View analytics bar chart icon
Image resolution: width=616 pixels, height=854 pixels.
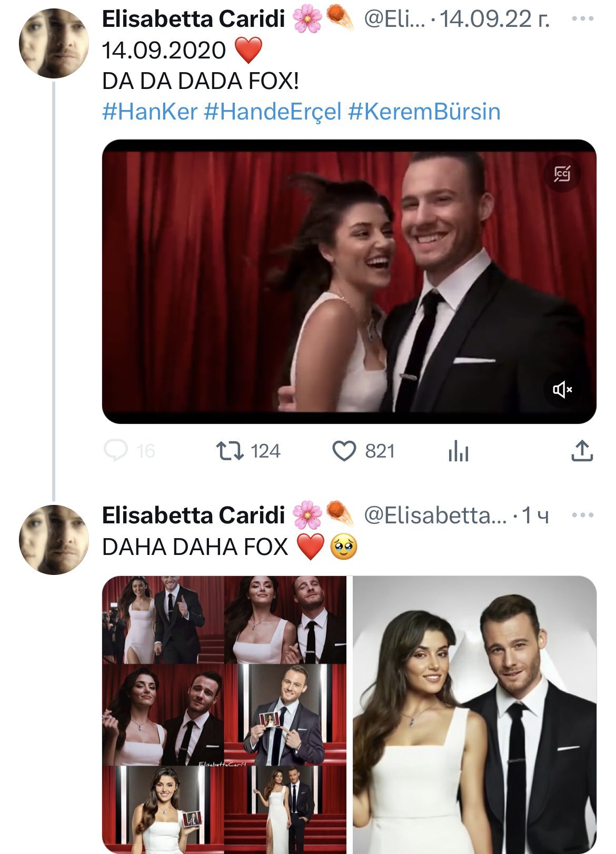pyautogui.click(x=458, y=452)
